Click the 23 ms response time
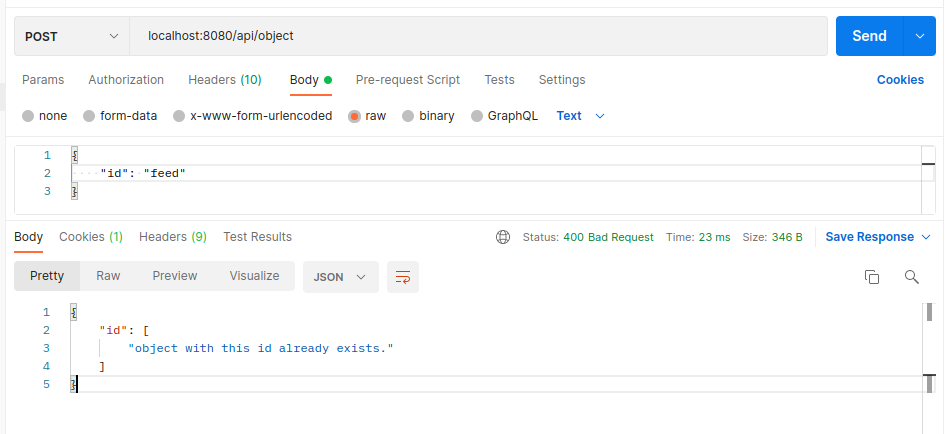The width and height of the screenshot is (951, 434). [x=714, y=237]
